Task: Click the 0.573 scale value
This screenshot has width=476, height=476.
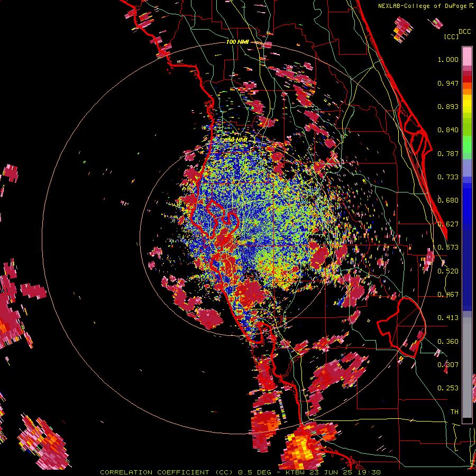Action: coord(448,248)
